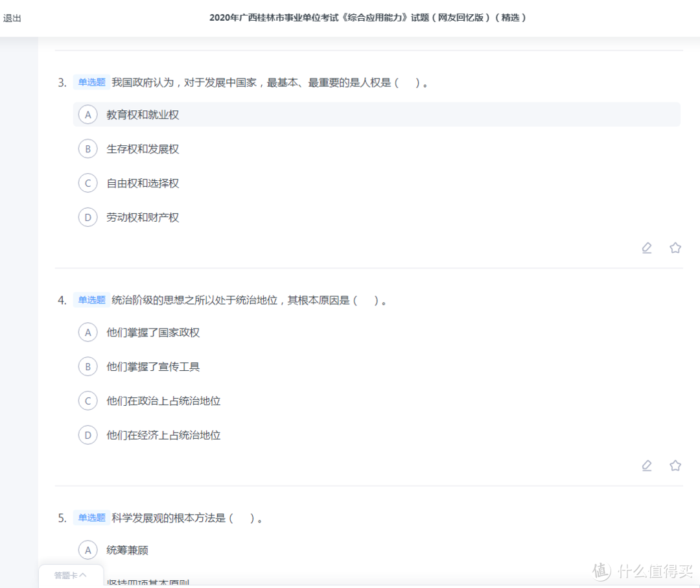Click 退出 to exit the exam

14,18
